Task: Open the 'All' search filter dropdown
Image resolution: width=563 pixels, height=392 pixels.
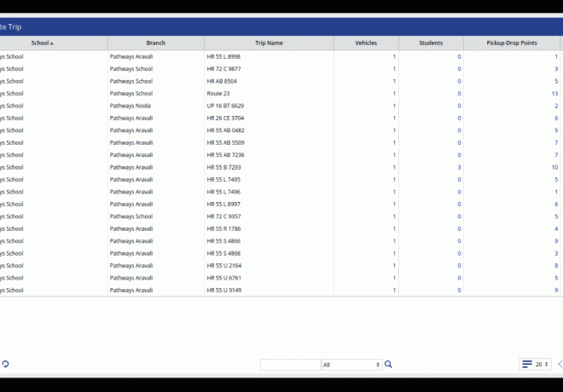Action: (351, 364)
